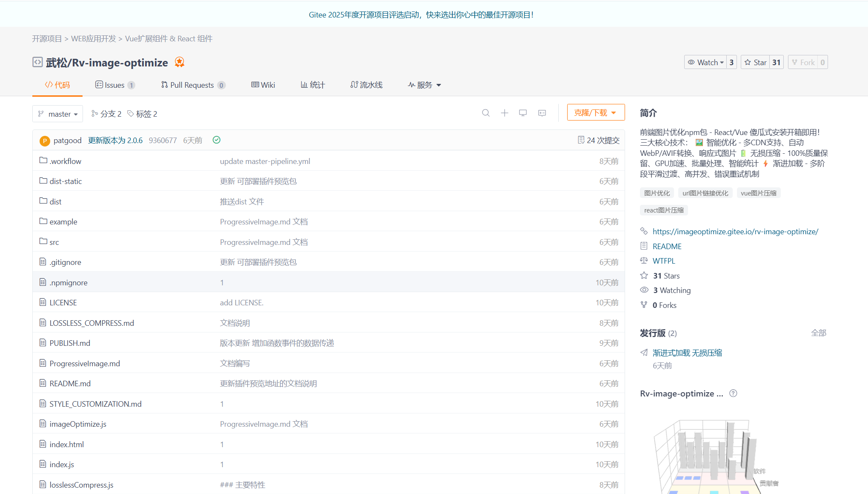The height and width of the screenshot is (494, 868).
Task: Click the feedback comment bubble icon
Action: point(542,113)
